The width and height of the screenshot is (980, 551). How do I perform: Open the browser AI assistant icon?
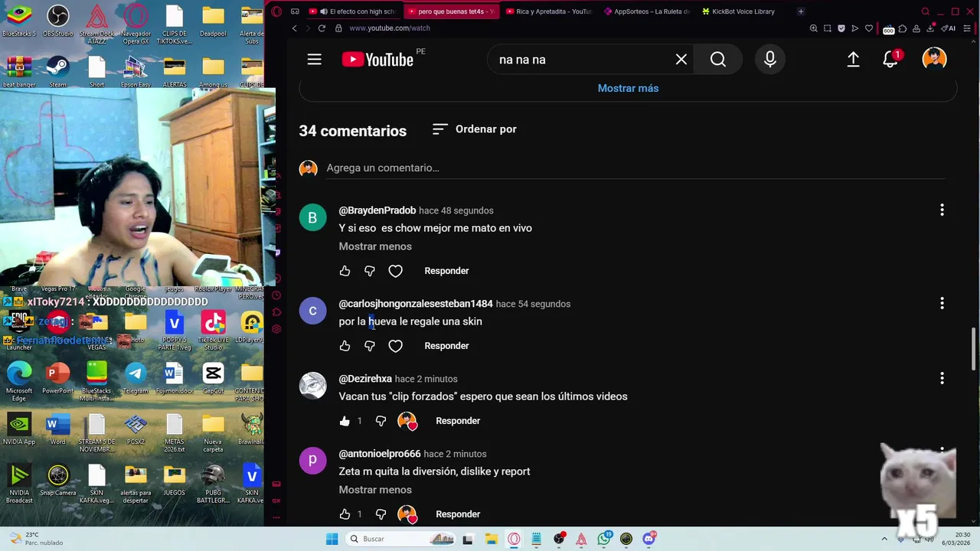click(x=949, y=28)
